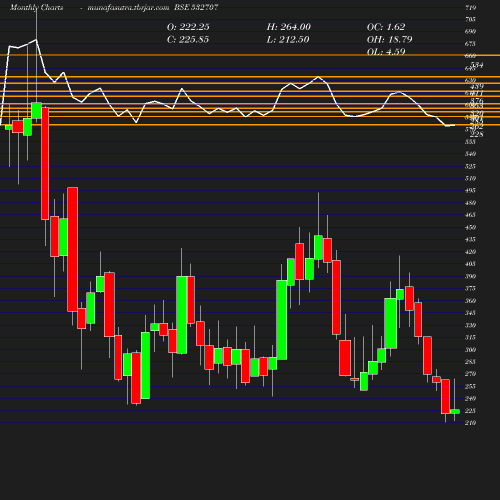The width and height of the screenshot is (500, 500).
Task: Click the 534 level label near orange line
Action: (x=477, y=65)
